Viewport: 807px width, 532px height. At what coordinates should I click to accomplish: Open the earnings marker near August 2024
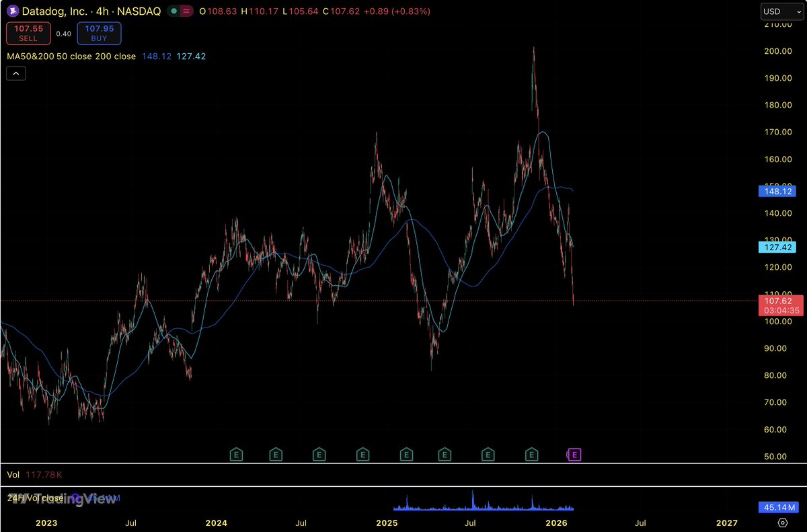[x=319, y=455]
